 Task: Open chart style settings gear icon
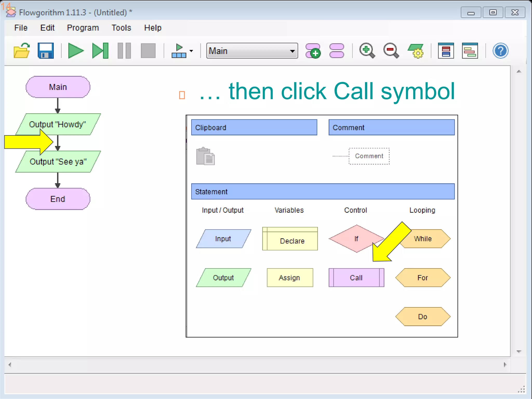tap(416, 51)
